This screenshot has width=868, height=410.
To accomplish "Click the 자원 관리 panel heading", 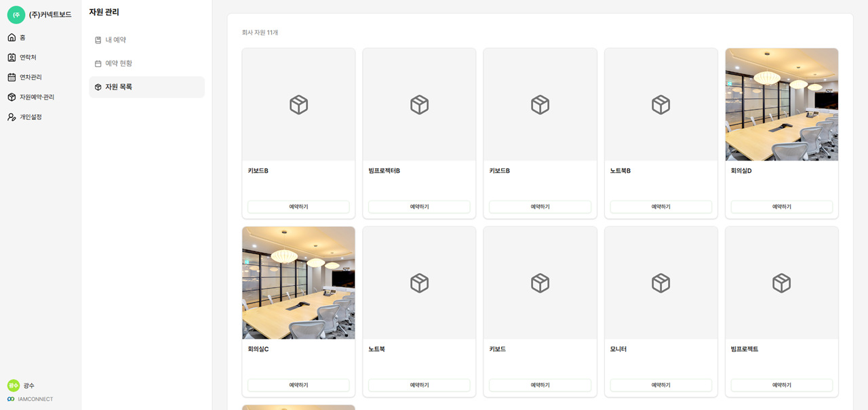I will 104,12.
